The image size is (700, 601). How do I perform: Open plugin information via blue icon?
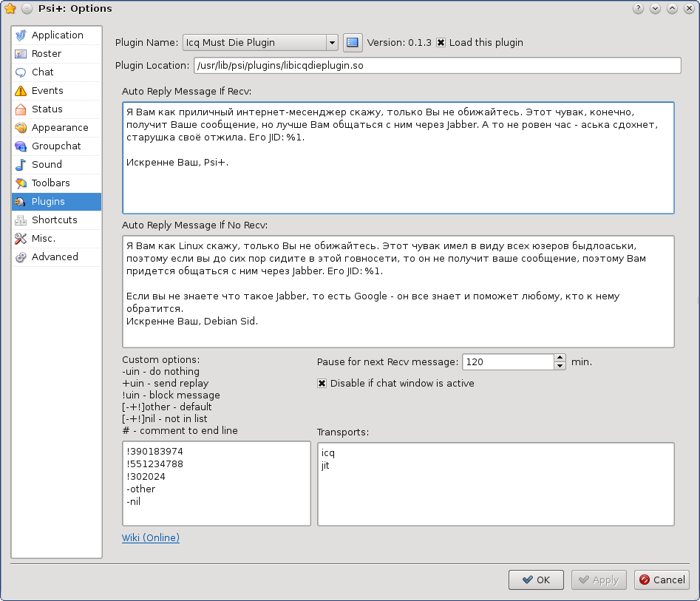[x=353, y=43]
